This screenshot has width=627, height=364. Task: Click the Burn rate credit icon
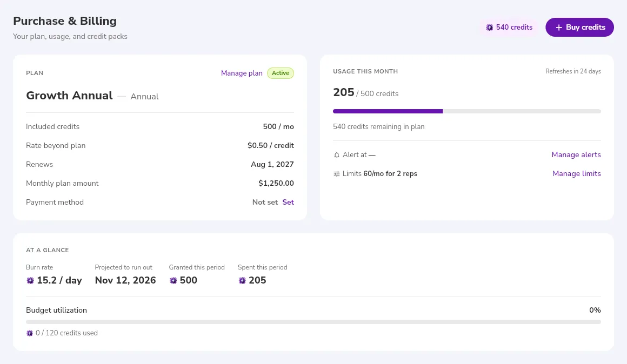pos(30,280)
